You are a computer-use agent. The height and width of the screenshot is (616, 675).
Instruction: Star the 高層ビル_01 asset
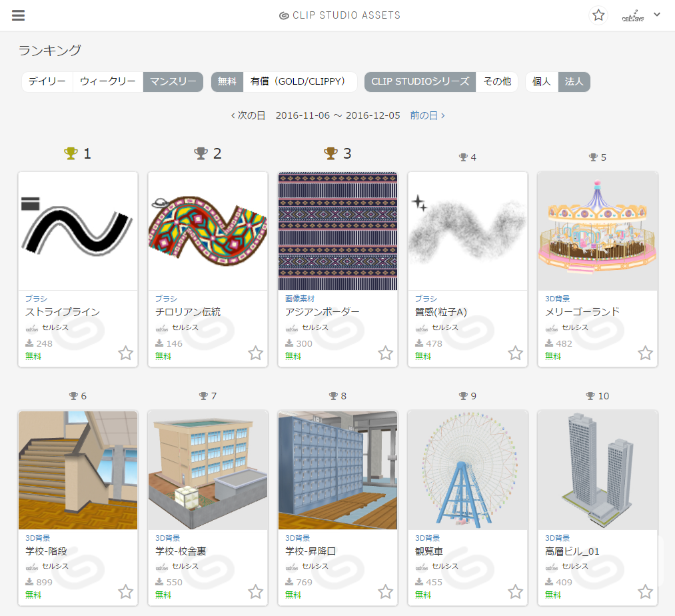(645, 592)
